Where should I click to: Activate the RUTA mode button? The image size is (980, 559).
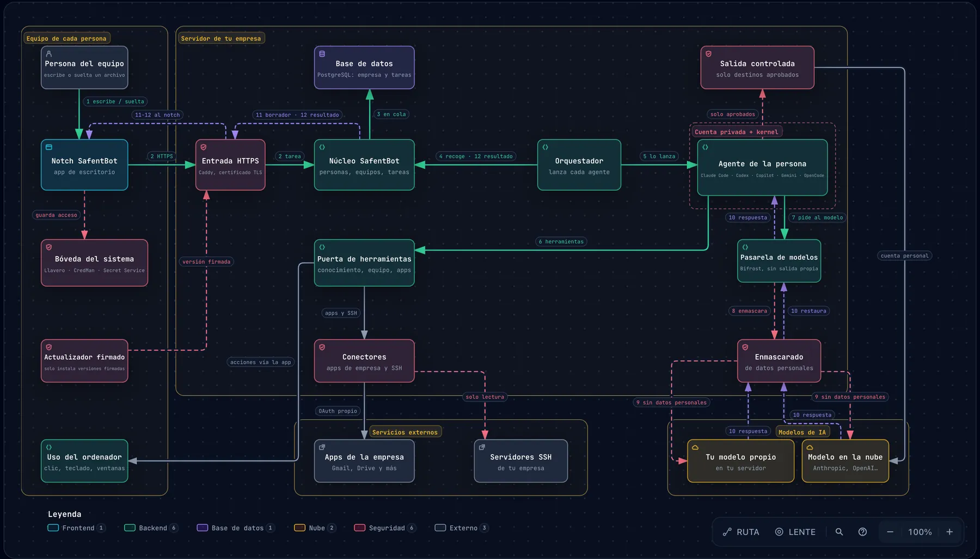(x=741, y=532)
